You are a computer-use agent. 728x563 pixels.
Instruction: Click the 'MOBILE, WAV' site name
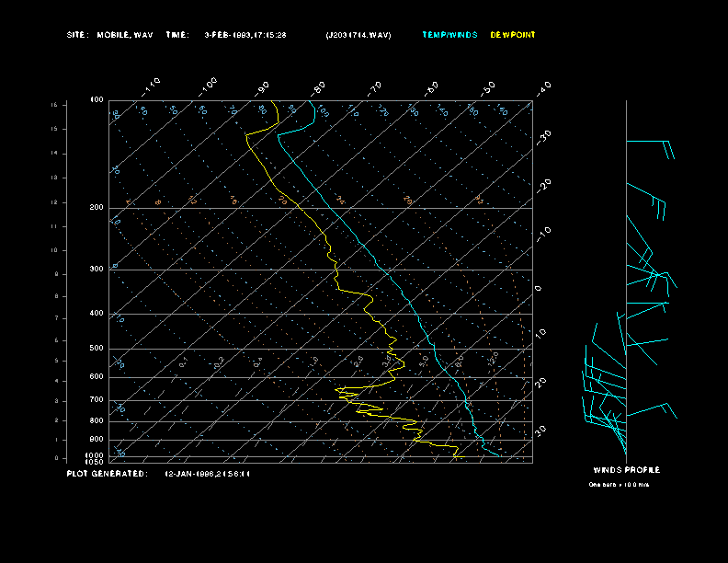point(125,35)
